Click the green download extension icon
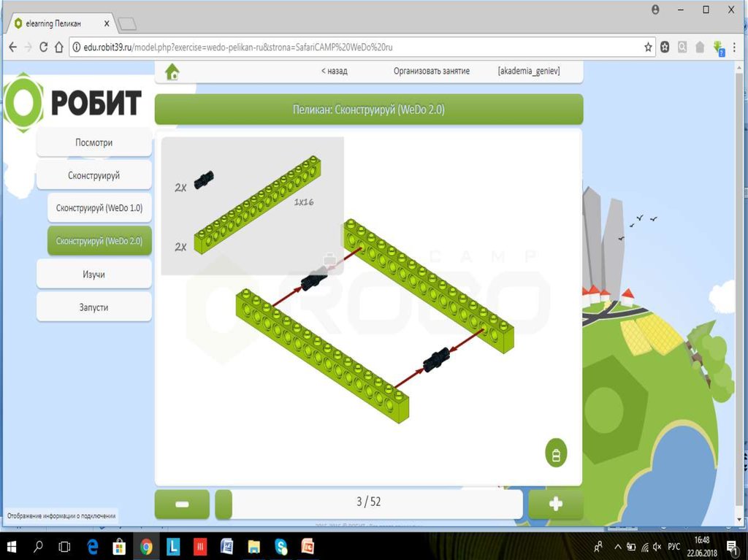Screen dimensions: 748x560 pos(718,47)
